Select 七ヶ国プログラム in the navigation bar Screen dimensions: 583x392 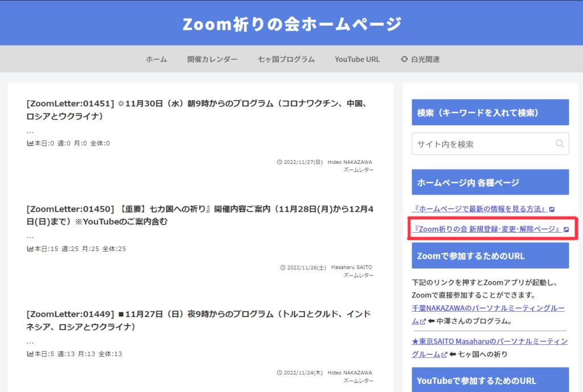(x=286, y=59)
